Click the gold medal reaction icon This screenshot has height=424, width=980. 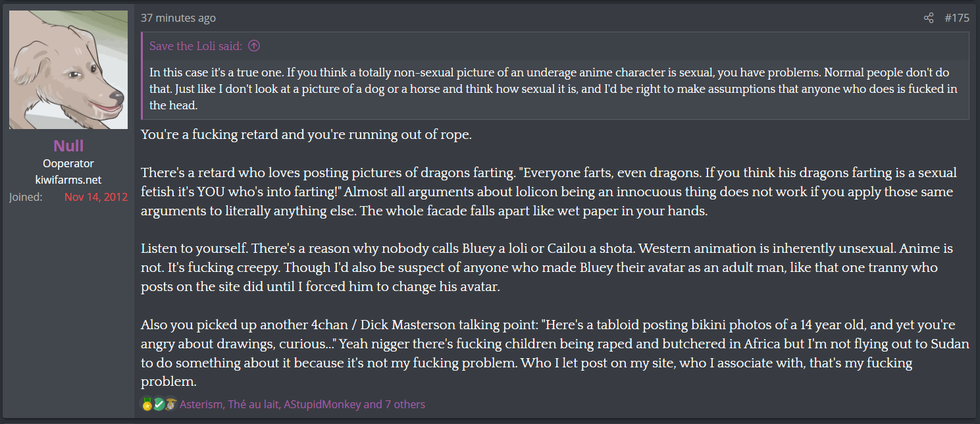[147, 404]
